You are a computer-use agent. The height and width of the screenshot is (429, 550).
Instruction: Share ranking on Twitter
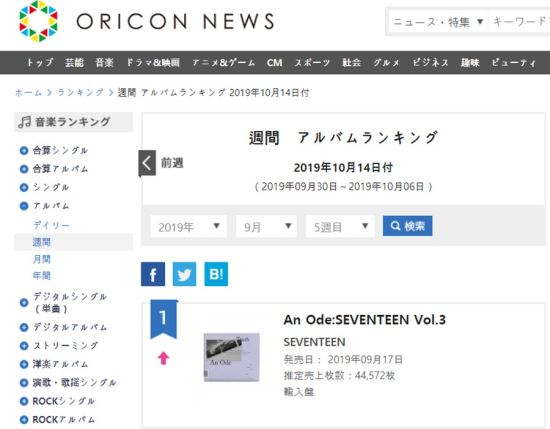click(x=185, y=274)
